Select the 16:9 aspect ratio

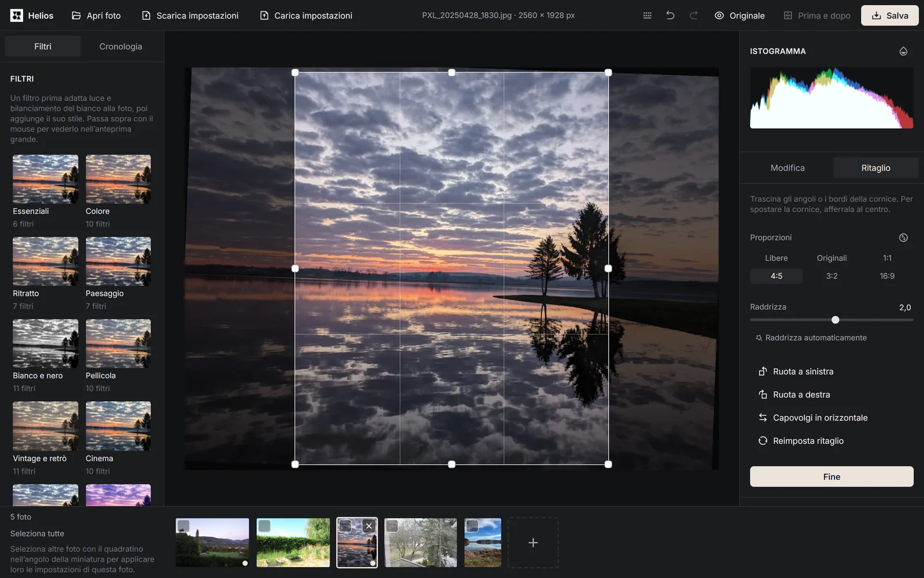coord(887,276)
